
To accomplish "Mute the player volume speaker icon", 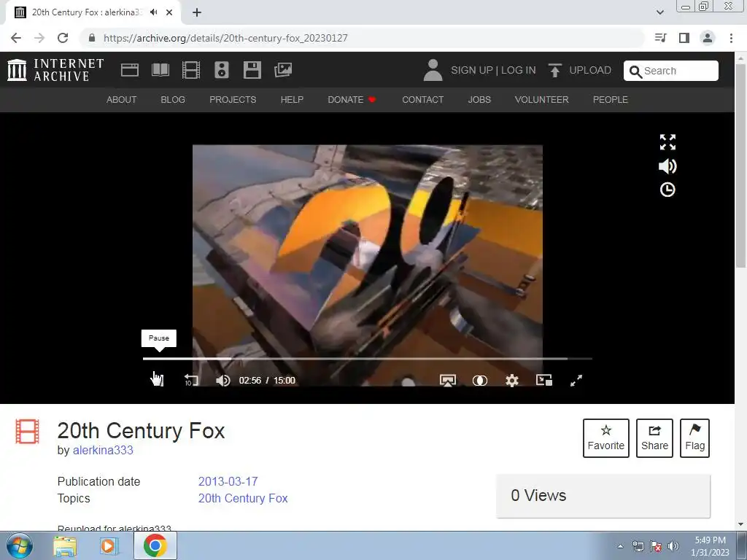I will [x=222, y=381].
